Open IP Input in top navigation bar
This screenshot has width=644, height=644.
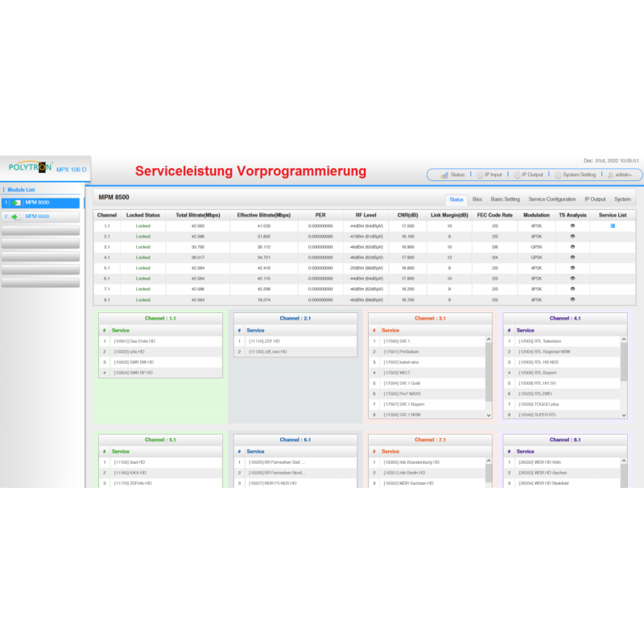493,175
